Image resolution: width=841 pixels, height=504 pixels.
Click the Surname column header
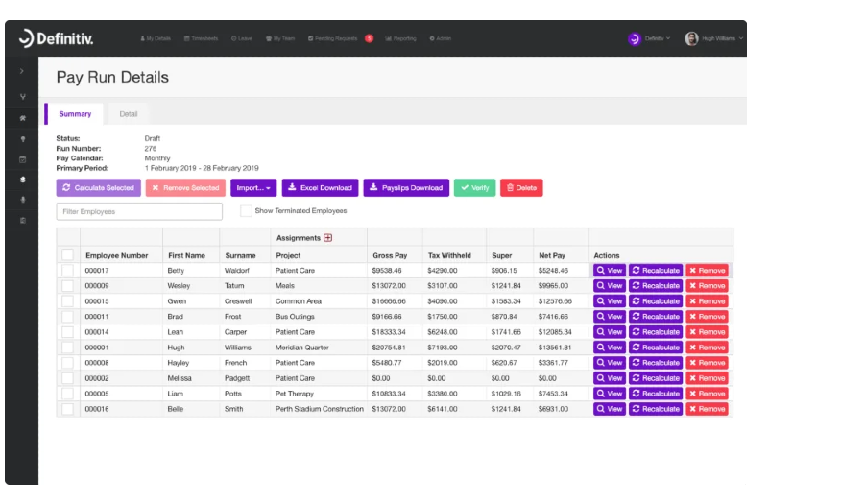[x=240, y=255]
